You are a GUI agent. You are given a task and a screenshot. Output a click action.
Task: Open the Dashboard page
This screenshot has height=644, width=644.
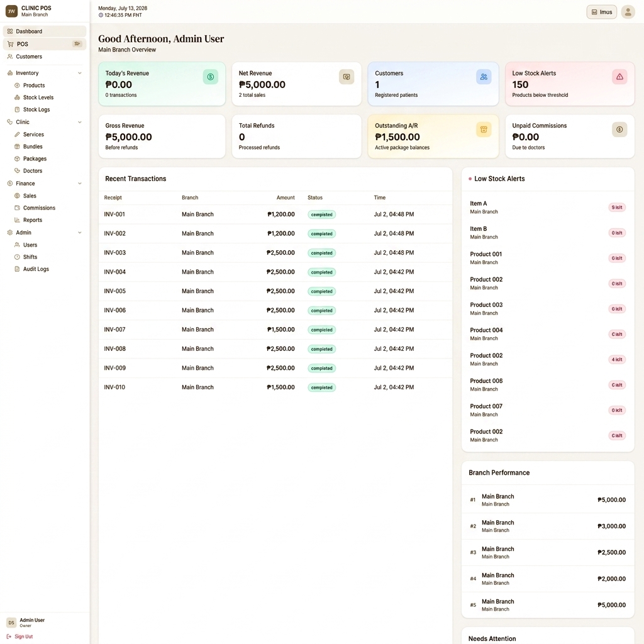click(x=45, y=31)
